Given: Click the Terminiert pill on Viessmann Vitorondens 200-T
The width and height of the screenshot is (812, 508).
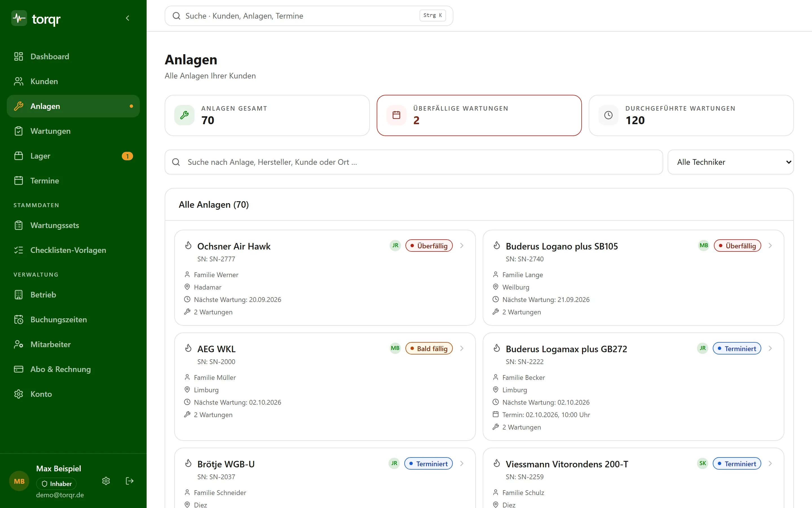Looking at the screenshot, I should pos(737,463).
